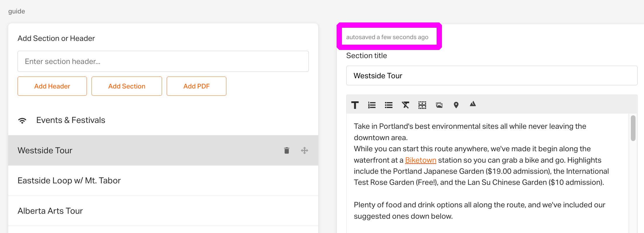Click the mountain route icon in toolbar
This screenshot has height=233, width=644.
(x=473, y=104)
